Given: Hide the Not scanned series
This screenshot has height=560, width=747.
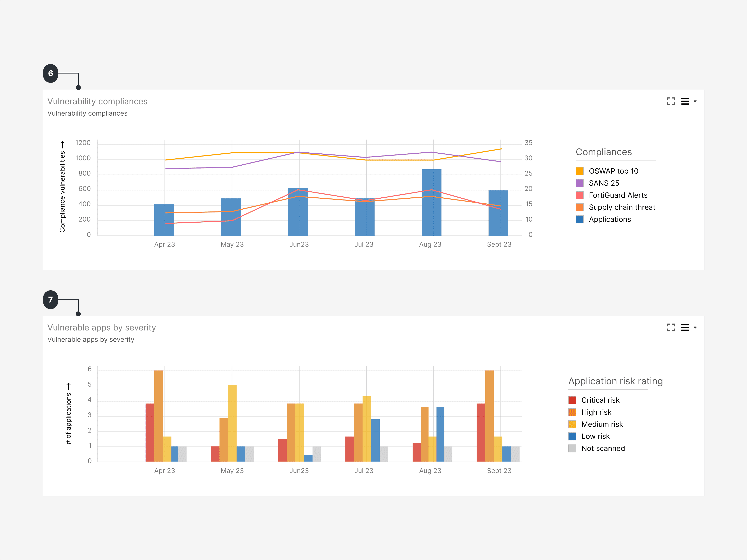Looking at the screenshot, I should (x=603, y=449).
